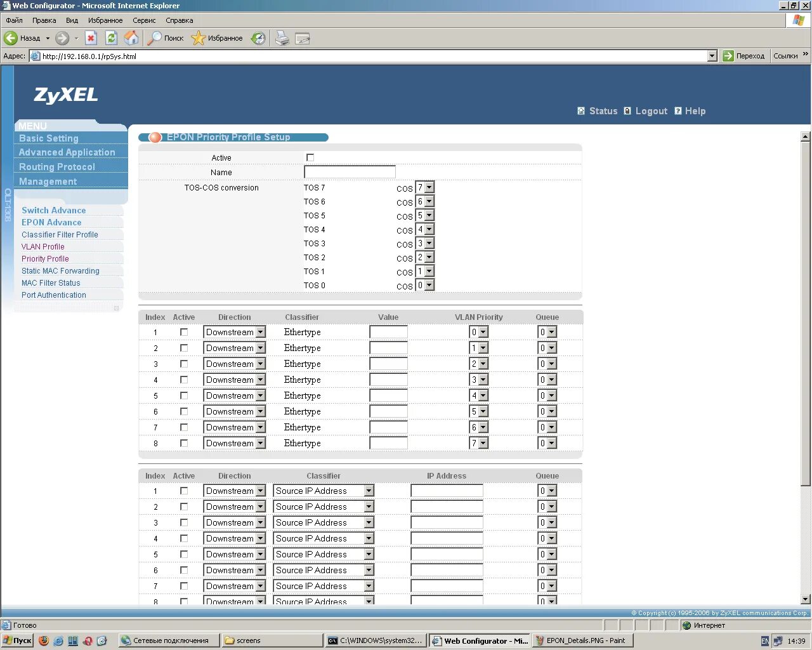Click the Print icon in toolbar
Image resolution: width=812 pixels, height=650 pixels.
click(x=282, y=38)
